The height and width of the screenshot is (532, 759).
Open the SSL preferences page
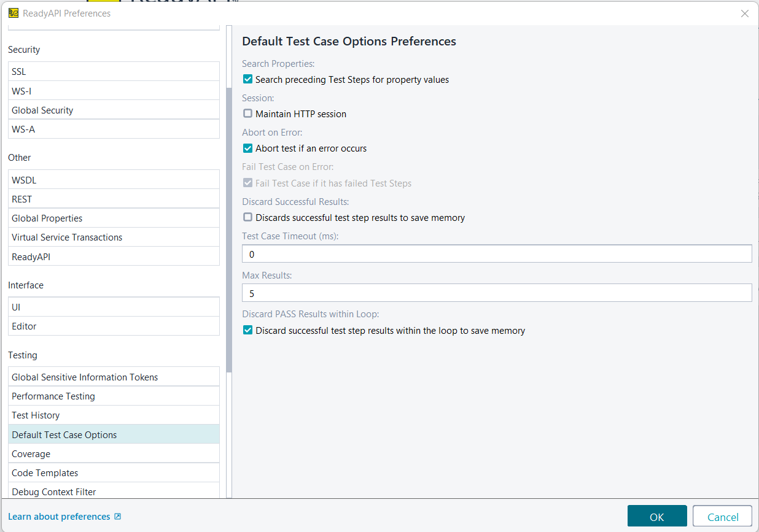(114, 72)
